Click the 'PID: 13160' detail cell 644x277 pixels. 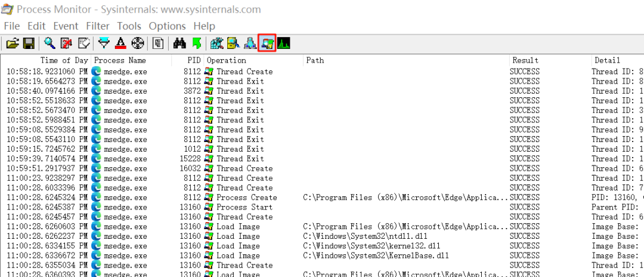click(x=617, y=198)
